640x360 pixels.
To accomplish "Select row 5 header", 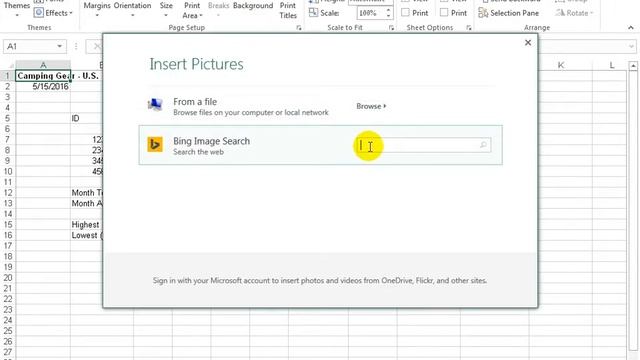I will (x=7, y=118).
